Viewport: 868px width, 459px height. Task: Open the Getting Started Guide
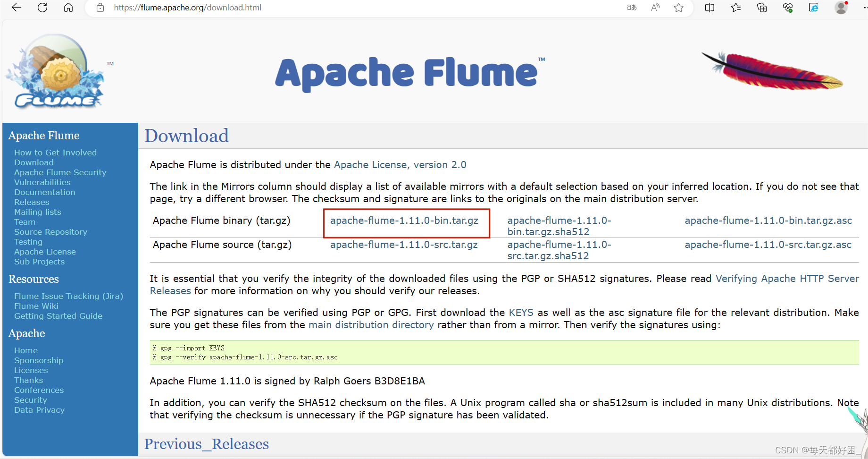[x=58, y=316]
